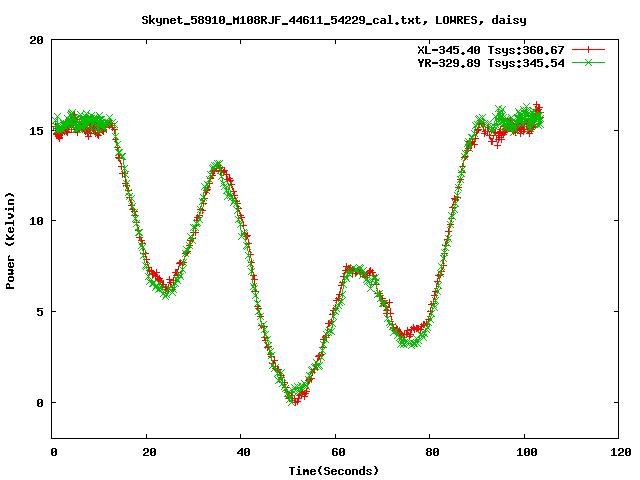
Task: Click the Time(Seconds) x-axis label
Action: pos(334,470)
